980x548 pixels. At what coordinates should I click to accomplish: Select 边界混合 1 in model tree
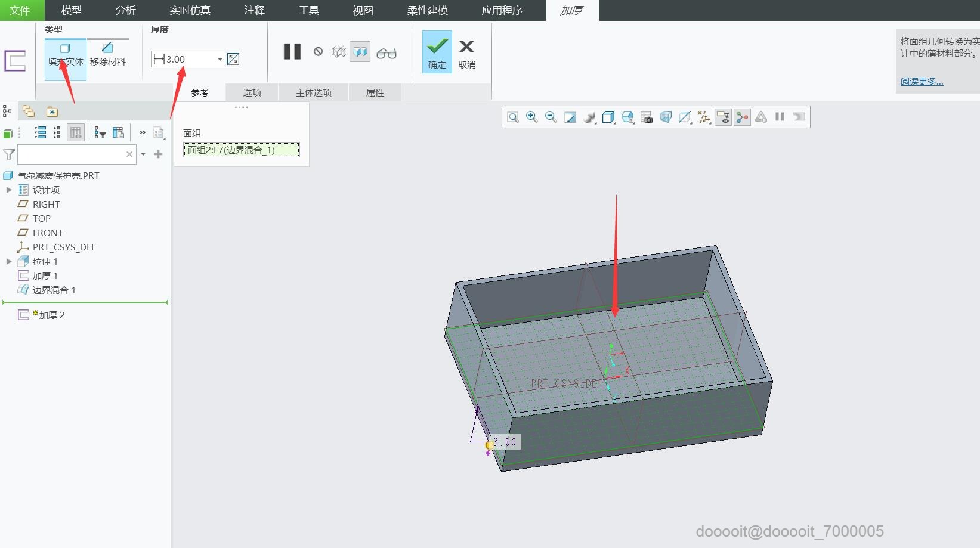click(53, 290)
